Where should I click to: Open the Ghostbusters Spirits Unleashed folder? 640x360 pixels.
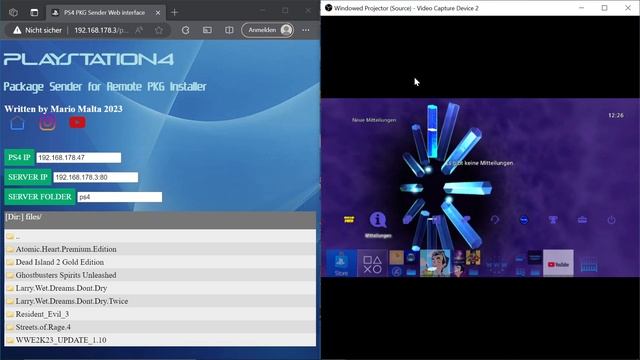coord(160,275)
